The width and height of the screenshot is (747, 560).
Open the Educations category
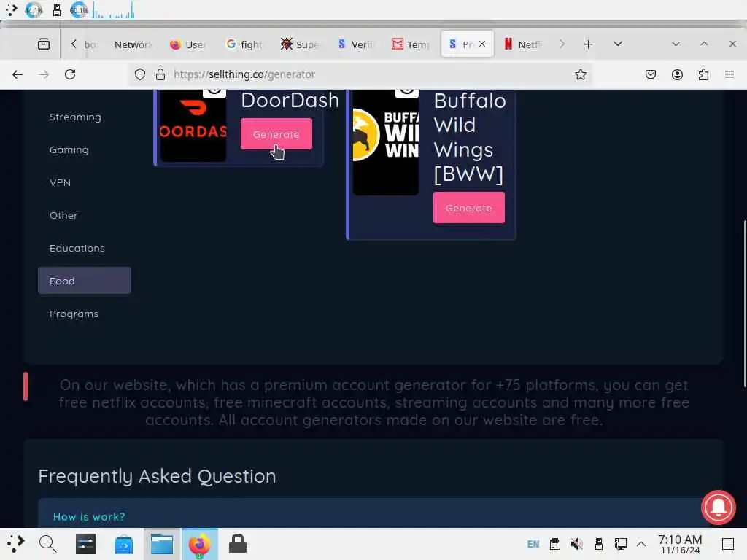pyautogui.click(x=77, y=248)
